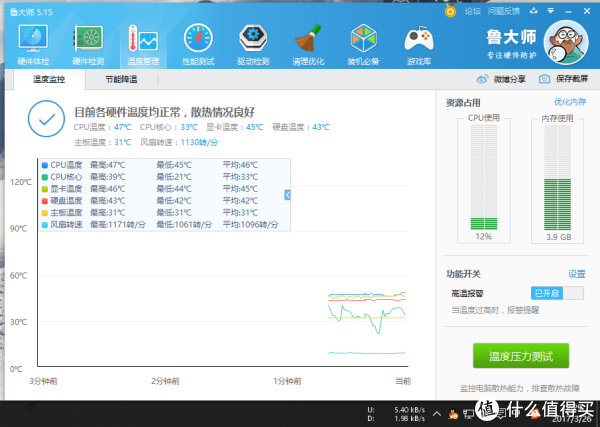Click the skin/theme icon next to 问题反馈
600x427 pixels.
(x=533, y=11)
